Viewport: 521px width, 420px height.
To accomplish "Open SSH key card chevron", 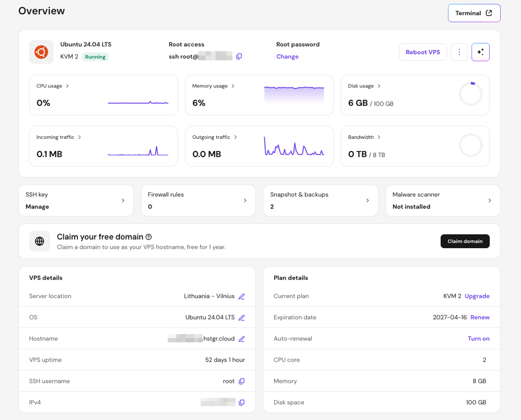I will pos(123,200).
